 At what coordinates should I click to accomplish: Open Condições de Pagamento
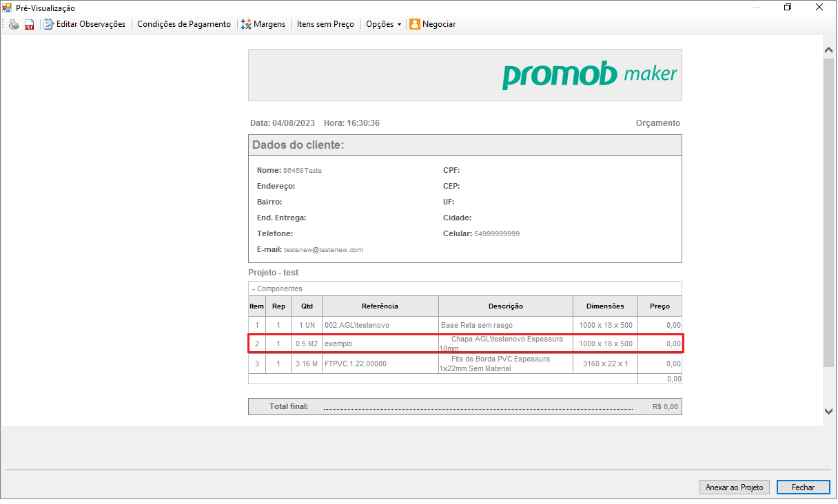coord(184,24)
